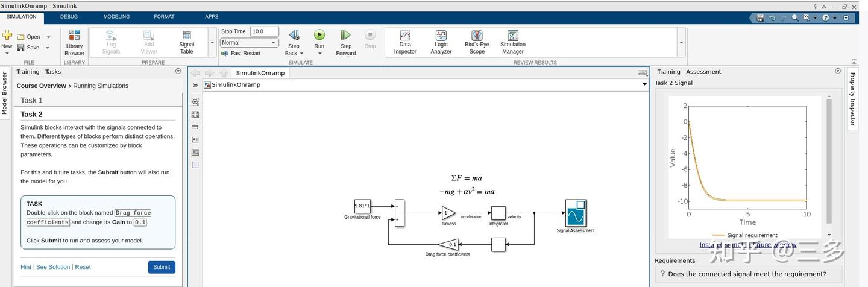Image resolution: width=868 pixels, height=287 pixels.
Task: Open the Bird's-Eye Scope
Action: tap(477, 43)
